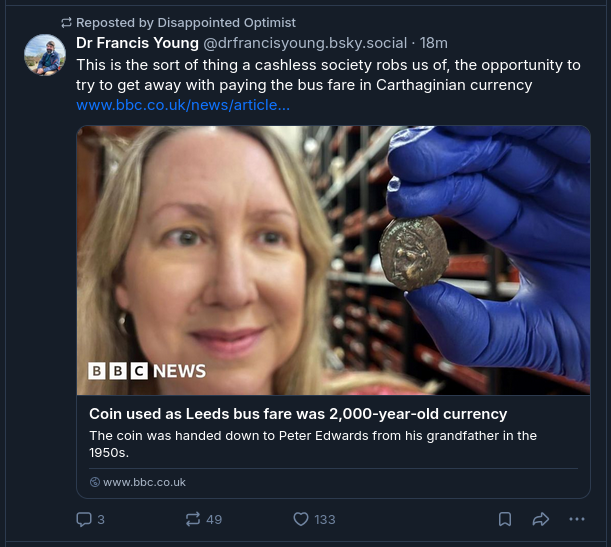Bookmark this post about the Carthaginian coin
The width and height of the screenshot is (611, 547).
(505, 519)
